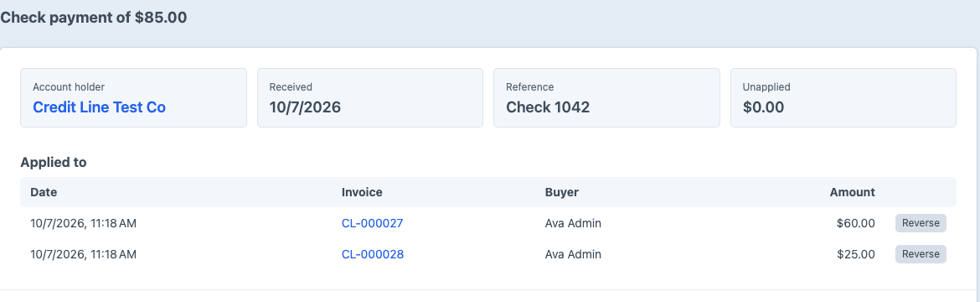The image size is (980, 302).
Task: Reverse the $25.00 payment application
Action: point(921,254)
